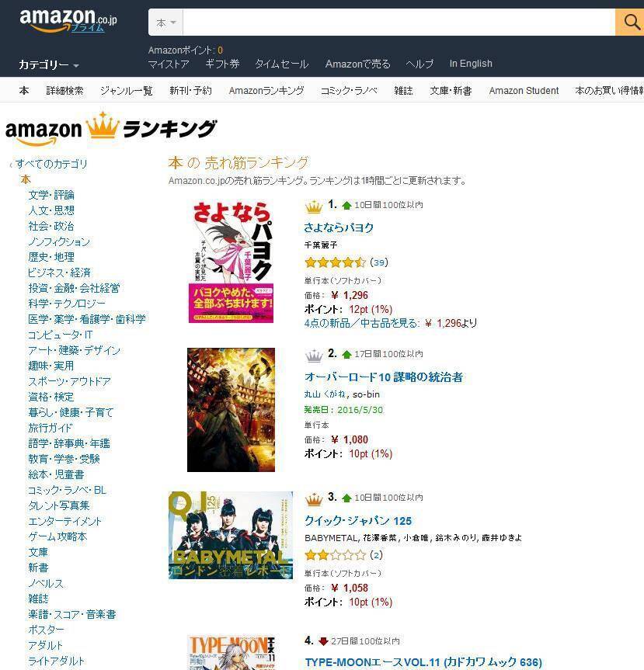The height and width of the screenshot is (670, 644).
Task: Click the silver crown beside rank 2
Action: pos(313,355)
